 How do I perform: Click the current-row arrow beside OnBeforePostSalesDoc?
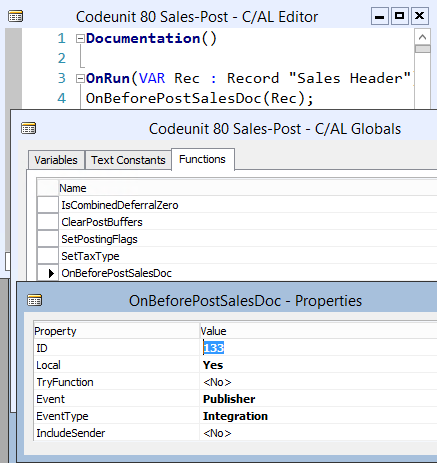pos(48,273)
